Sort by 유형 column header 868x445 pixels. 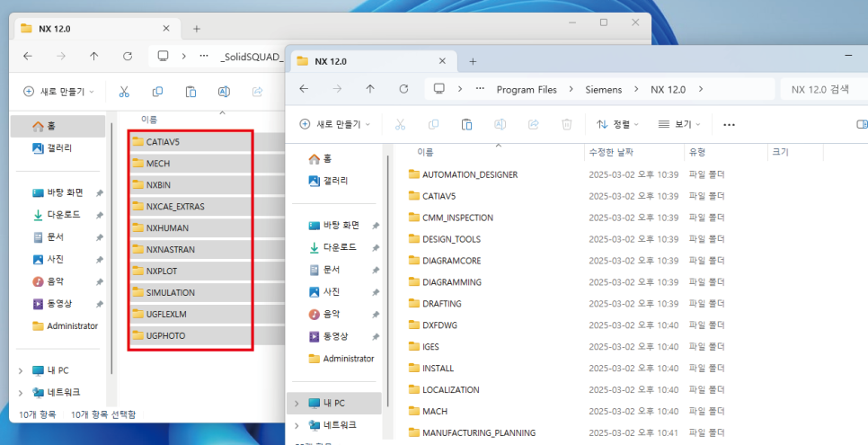726,152
